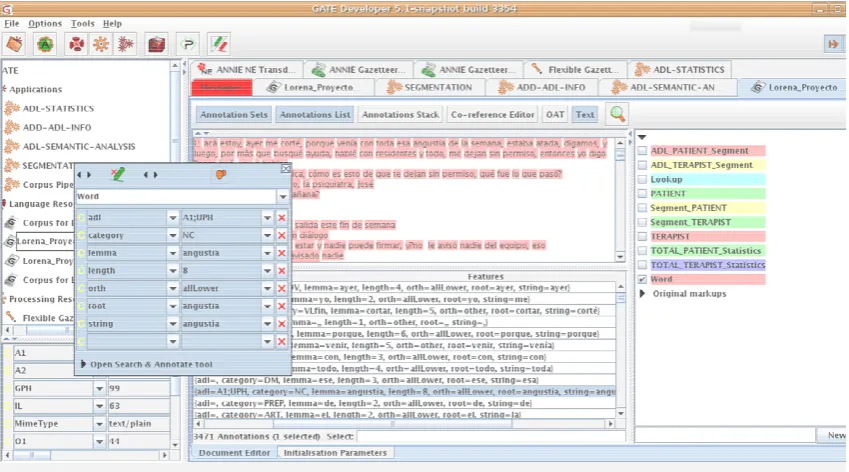Toggle ADL_TERAPIST_Segment annotation checkbox
This screenshot has height=472, width=849.
click(x=642, y=165)
